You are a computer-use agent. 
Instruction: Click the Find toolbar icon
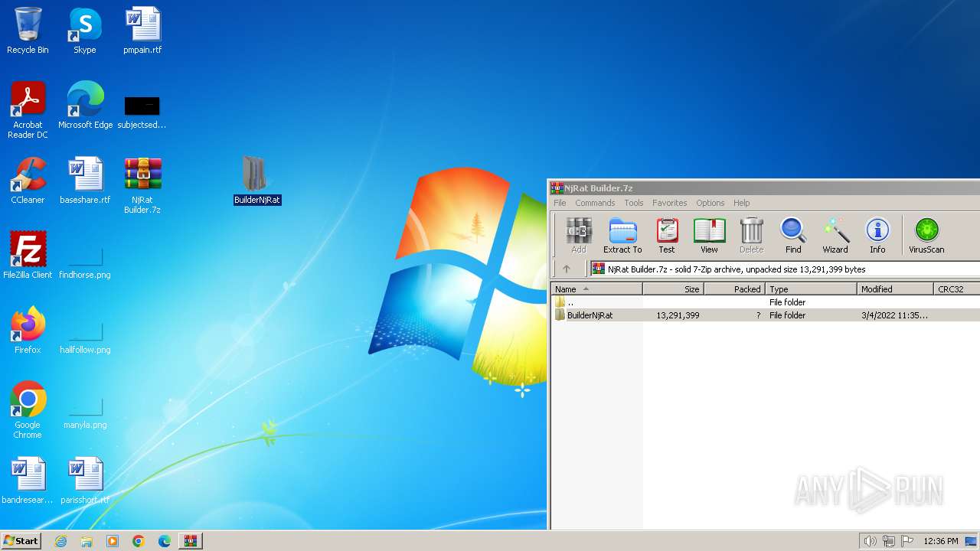point(793,235)
